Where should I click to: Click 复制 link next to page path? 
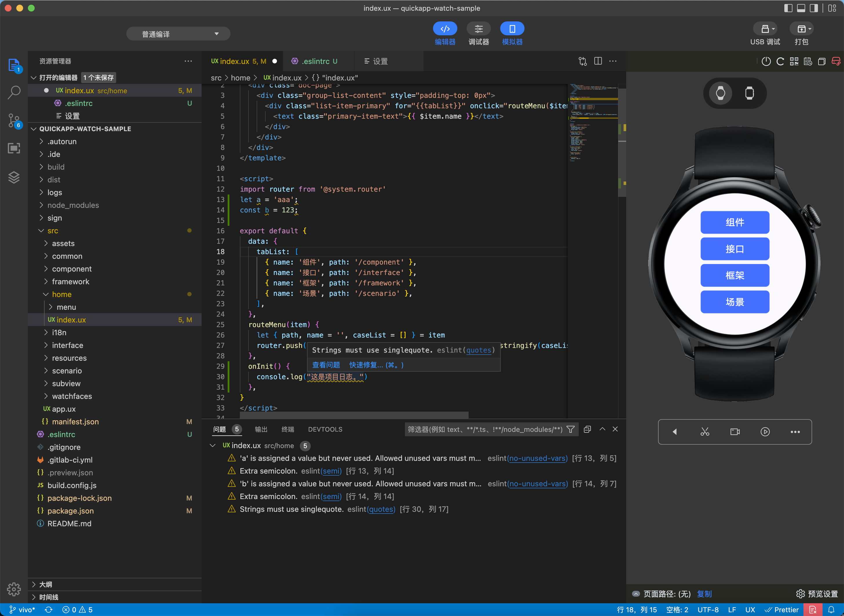[704, 594]
